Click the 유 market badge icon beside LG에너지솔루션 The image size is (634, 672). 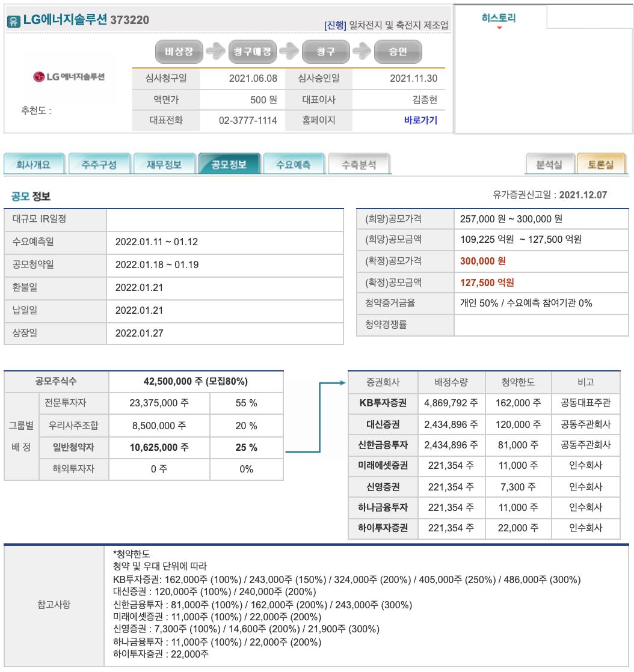click(x=14, y=21)
